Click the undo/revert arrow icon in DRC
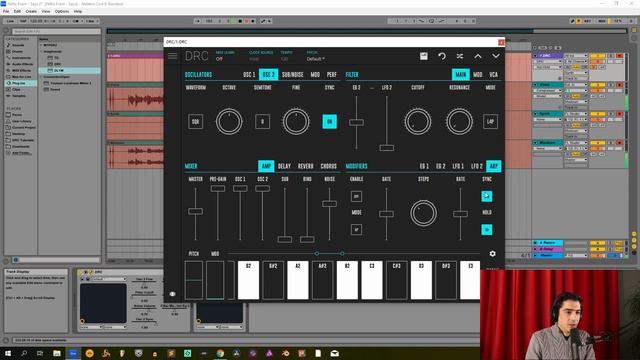 click(442, 56)
